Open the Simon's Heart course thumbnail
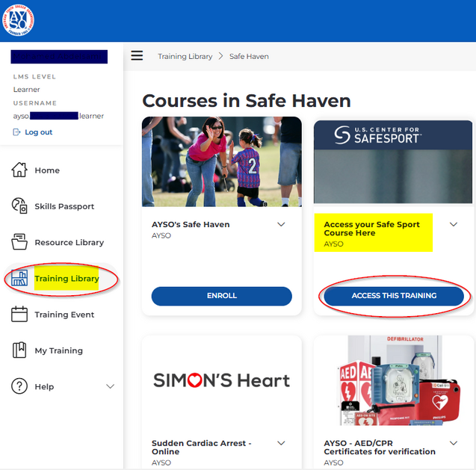The height and width of the screenshot is (470, 476). 221,380
